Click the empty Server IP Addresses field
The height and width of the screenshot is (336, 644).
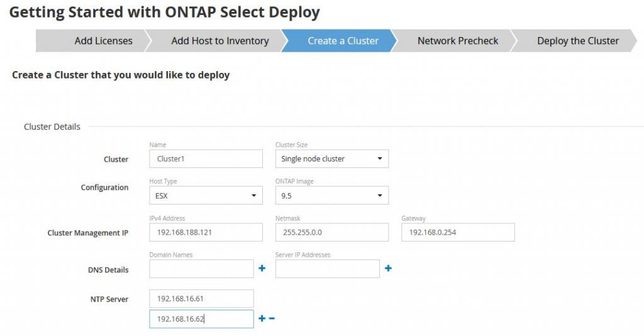tap(327, 269)
